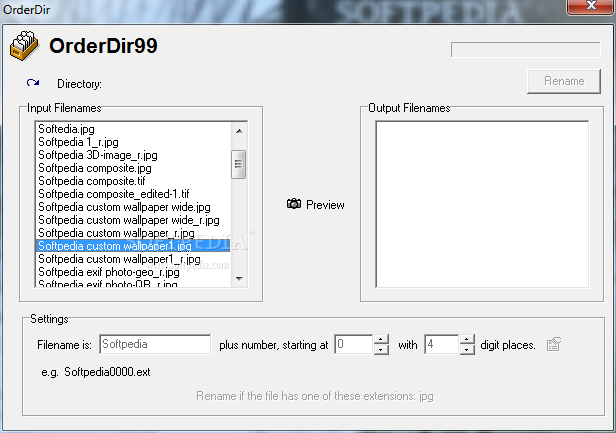Click the Directory: label
This screenshot has width=616, height=433.
click(x=79, y=84)
